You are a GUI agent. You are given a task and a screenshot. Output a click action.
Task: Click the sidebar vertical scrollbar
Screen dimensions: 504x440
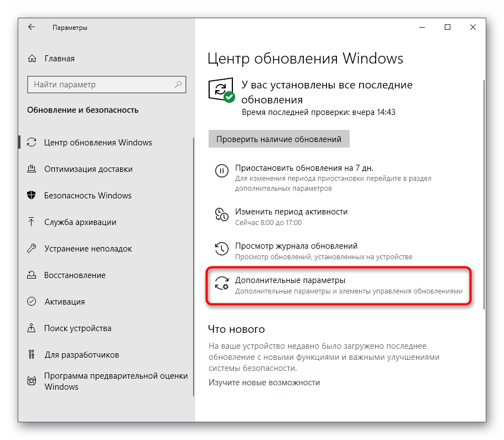pos(194,266)
